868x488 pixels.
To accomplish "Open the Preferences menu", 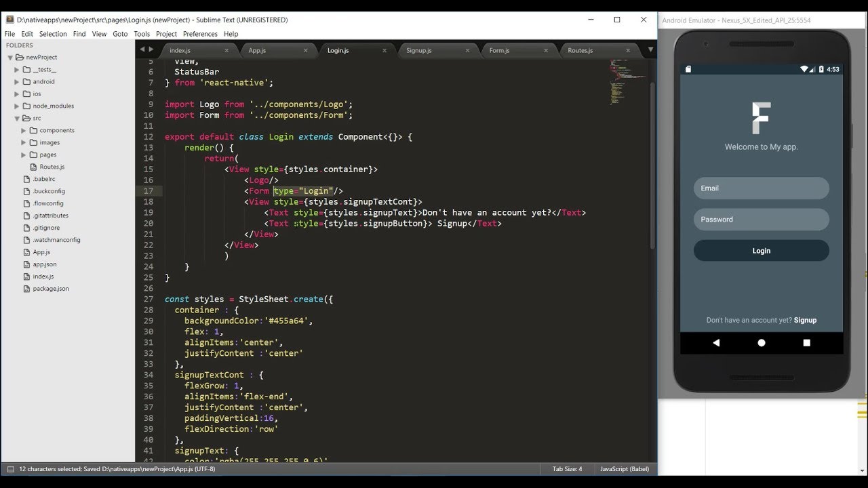I will pos(200,34).
